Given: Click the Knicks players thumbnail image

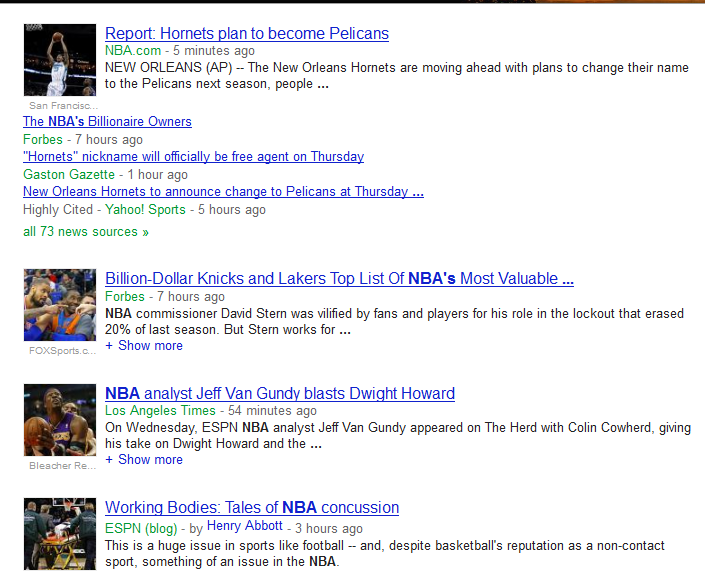Looking at the screenshot, I should click(x=60, y=305).
